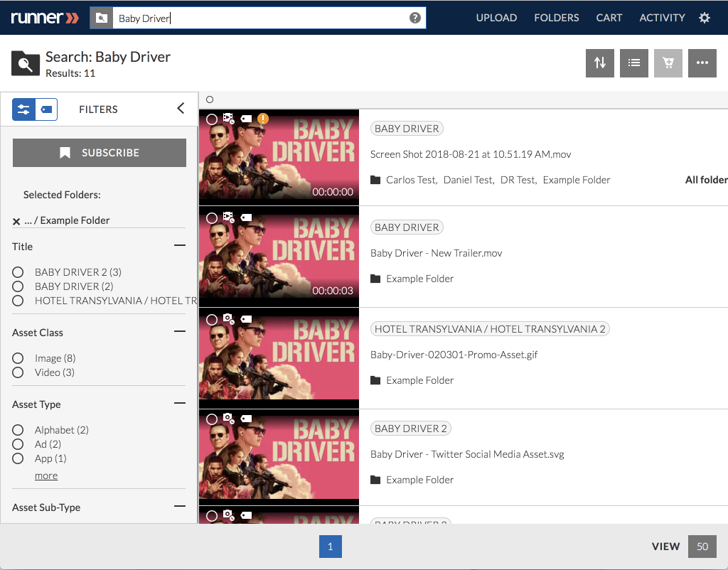This screenshot has height=570, width=728.
Task: Click the HOTEL TRANSYLVANIA 2 title tag
Action: (x=490, y=329)
